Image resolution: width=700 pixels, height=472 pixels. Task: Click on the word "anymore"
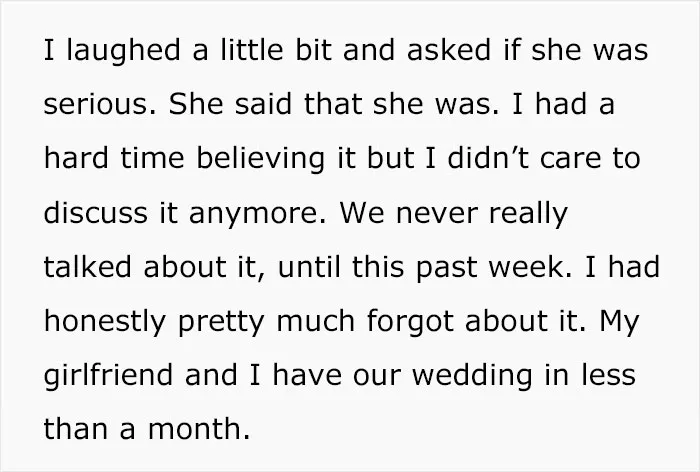(254, 215)
